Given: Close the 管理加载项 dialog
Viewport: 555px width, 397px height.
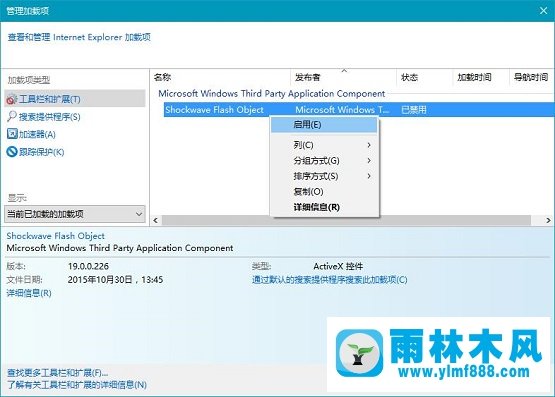Looking at the screenshot, I should click(544, 11).
